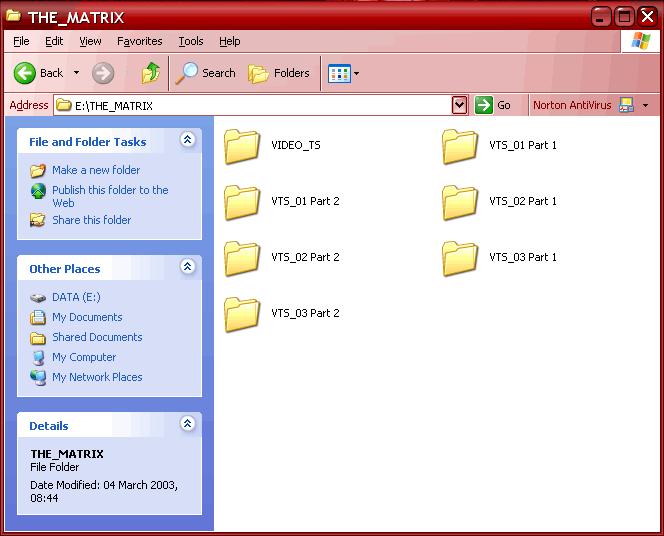Viewport: 664px width, 536px height.
Task: Click the Share this folder link
Action: pos(91,220)
